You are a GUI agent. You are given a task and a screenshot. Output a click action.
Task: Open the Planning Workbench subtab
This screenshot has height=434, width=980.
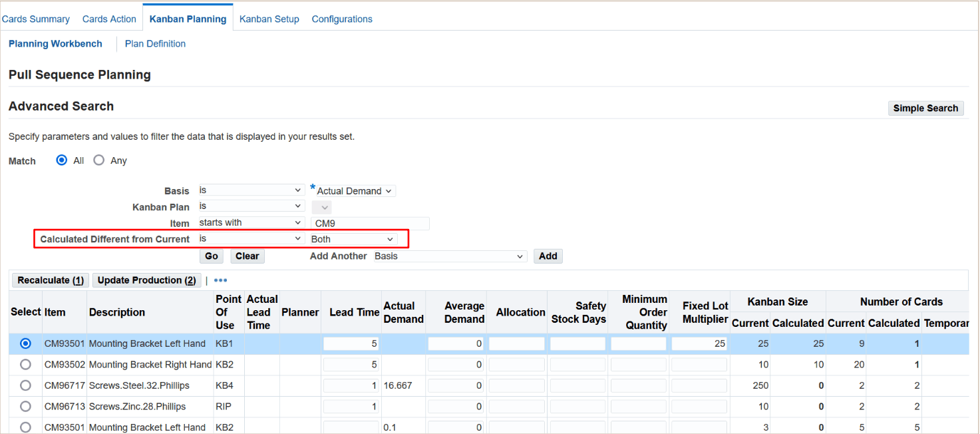[x=55, y=44]
